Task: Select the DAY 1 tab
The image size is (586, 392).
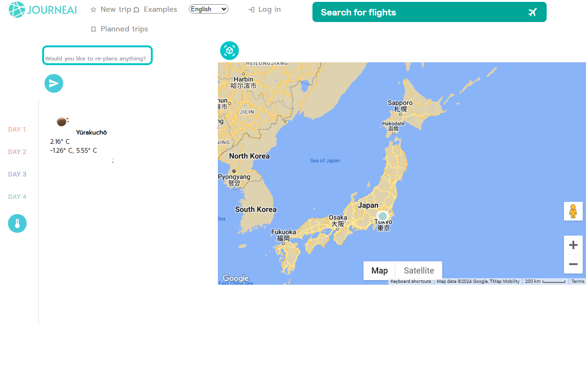Action: pos(17,129)
